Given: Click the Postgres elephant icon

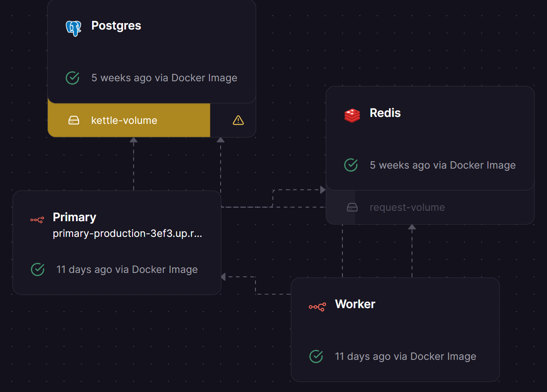Looking at the screenshot, I should tap(73, 28).
